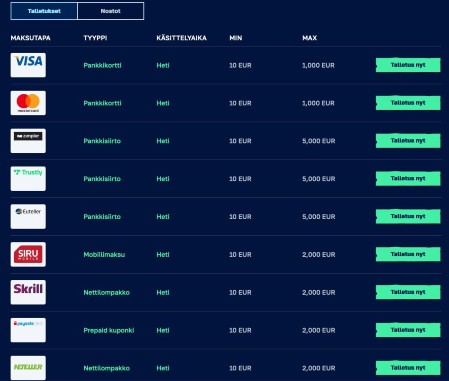Click the Zimpler logo
The height and width of the screenshot is (381, 449).
coord(28,141)
